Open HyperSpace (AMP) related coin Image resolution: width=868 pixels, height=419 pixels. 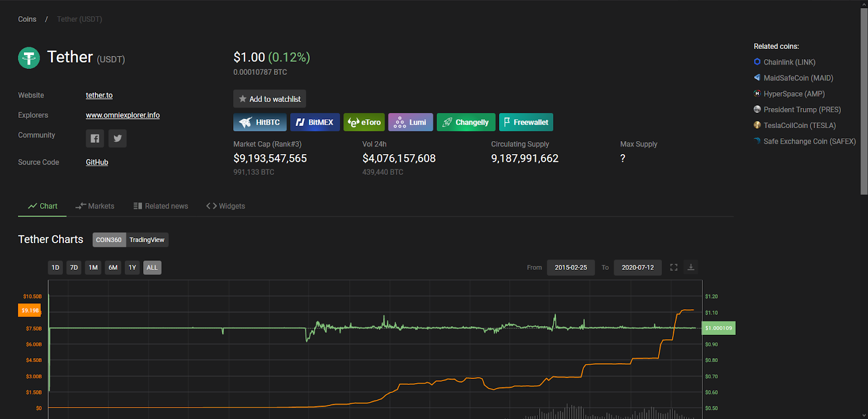794,93
